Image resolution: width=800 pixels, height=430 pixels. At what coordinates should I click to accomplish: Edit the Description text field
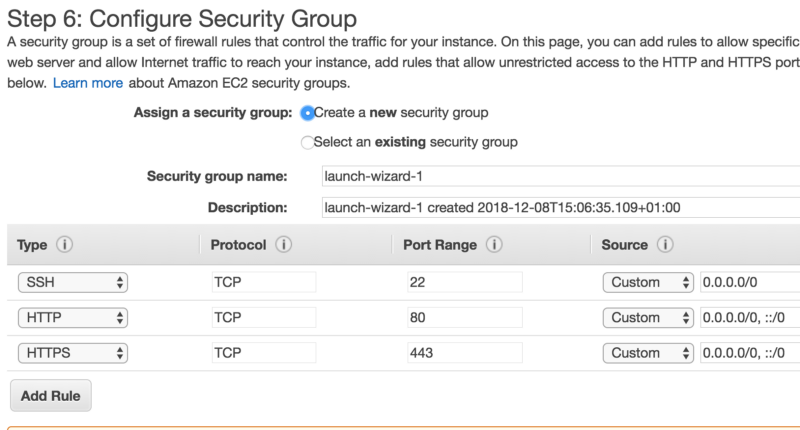(x=561, y=208)
